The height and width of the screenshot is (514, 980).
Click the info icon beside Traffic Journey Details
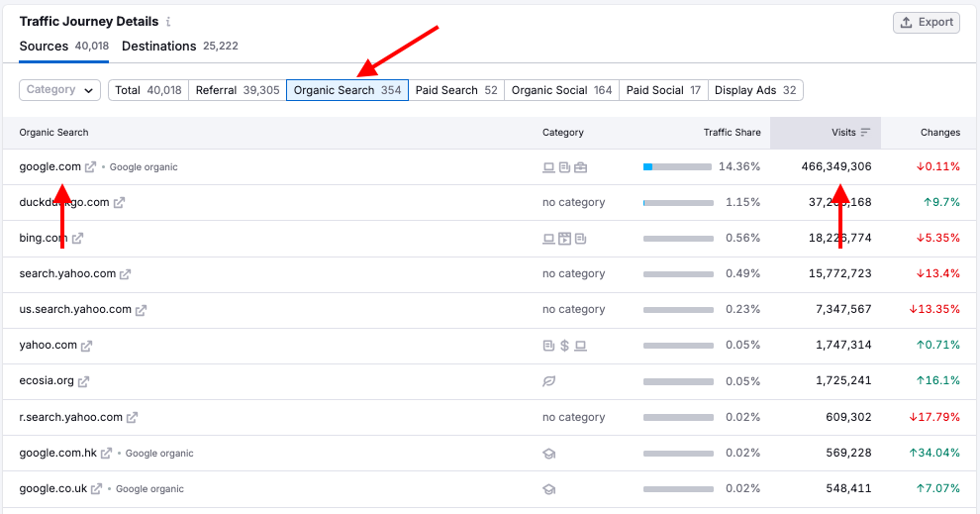168,22
